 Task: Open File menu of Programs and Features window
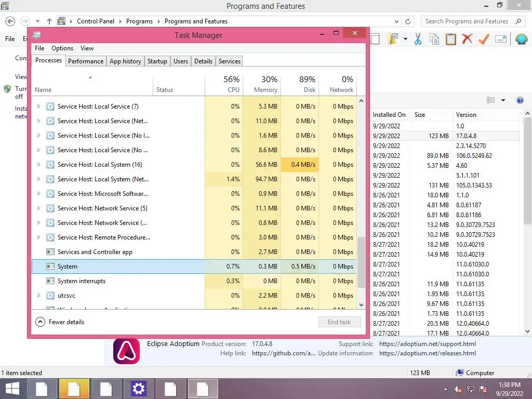[x=10, y=38]
